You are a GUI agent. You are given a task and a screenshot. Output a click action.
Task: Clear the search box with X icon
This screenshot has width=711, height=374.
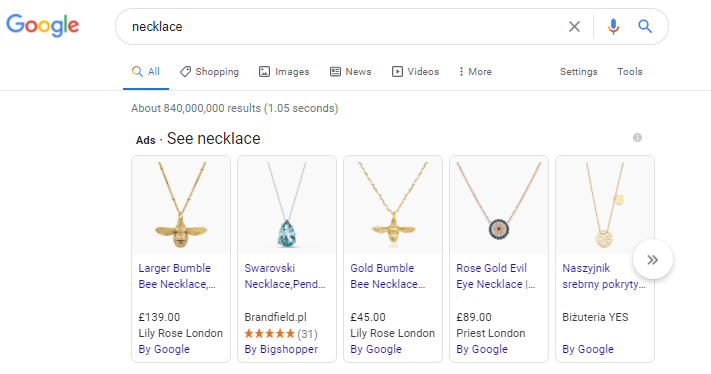point(574,27)
